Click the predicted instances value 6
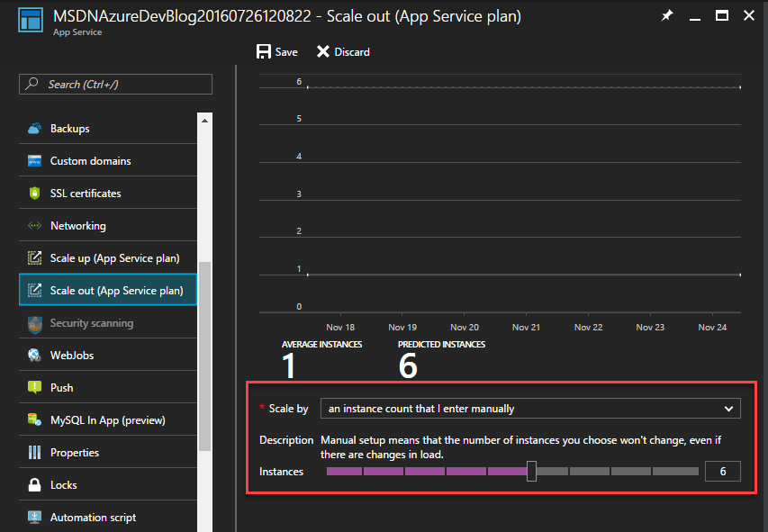 point(408,366)
